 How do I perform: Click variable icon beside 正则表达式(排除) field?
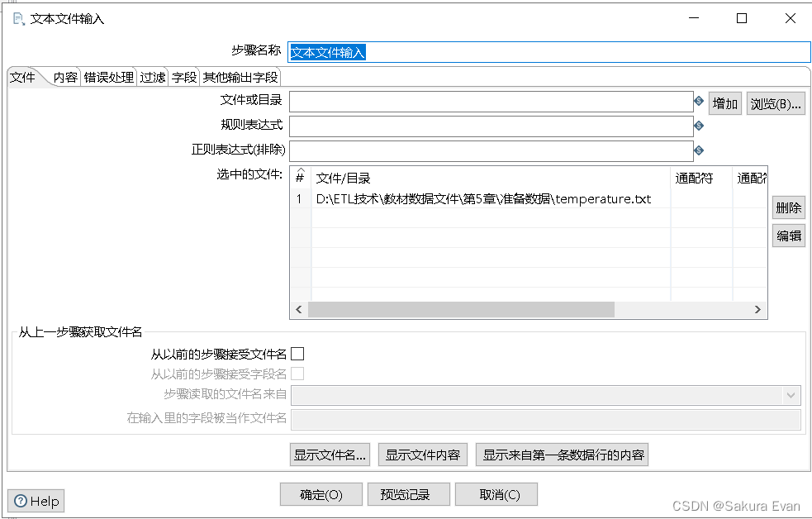tap(699, 150)
